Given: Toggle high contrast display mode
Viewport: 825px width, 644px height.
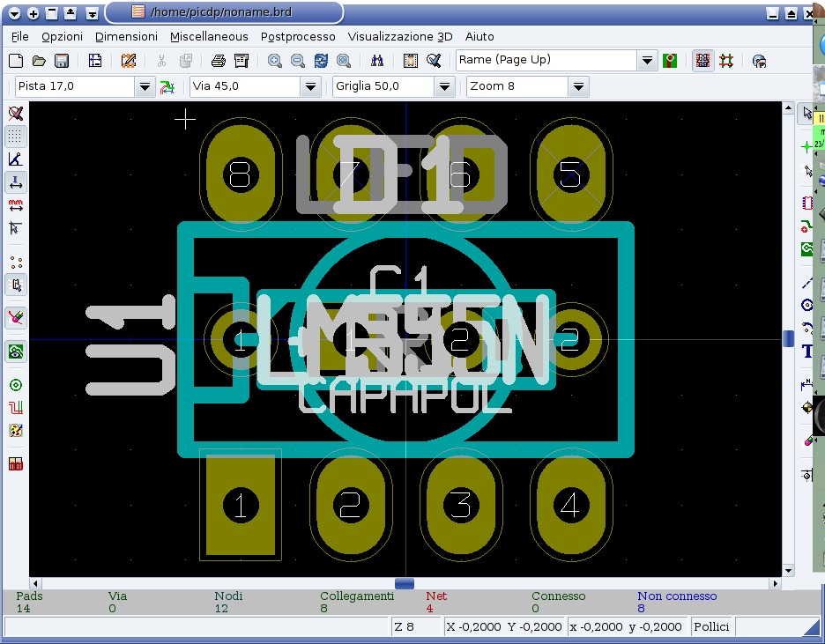Looking at the screenshot, I should click(16, 432).
